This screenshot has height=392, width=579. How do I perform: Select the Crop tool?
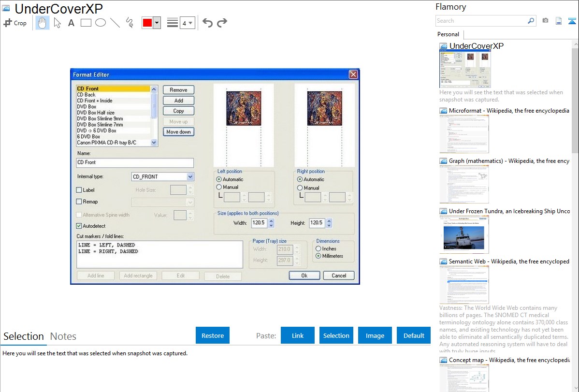click(x=15, y=23)
